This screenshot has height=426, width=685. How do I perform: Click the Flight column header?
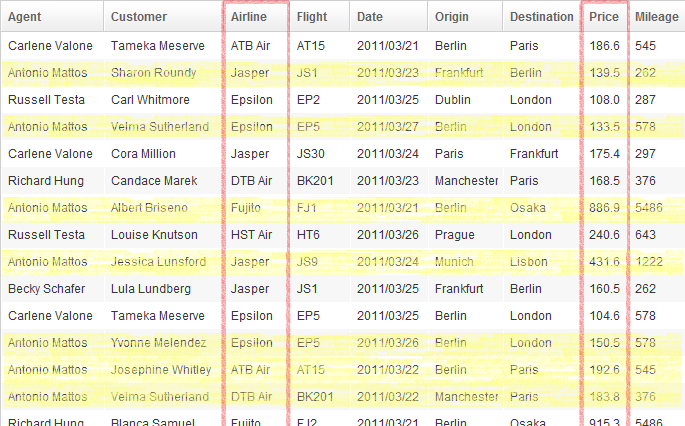tap(320, 17)
